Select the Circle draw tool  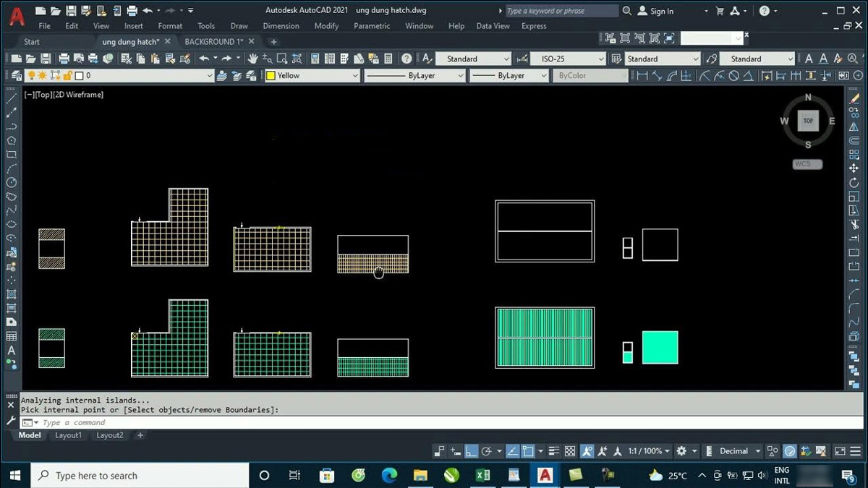tap(12, 182)
